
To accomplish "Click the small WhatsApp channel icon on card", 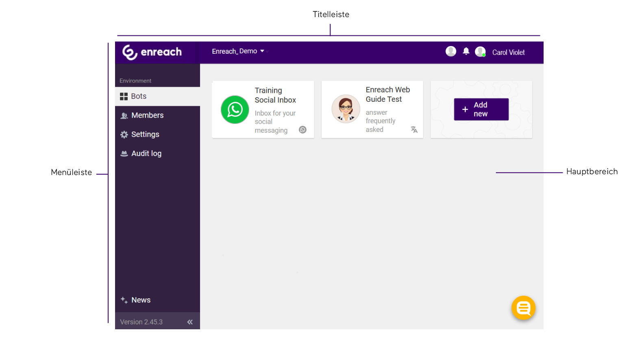I will click(x=302, y=130).
